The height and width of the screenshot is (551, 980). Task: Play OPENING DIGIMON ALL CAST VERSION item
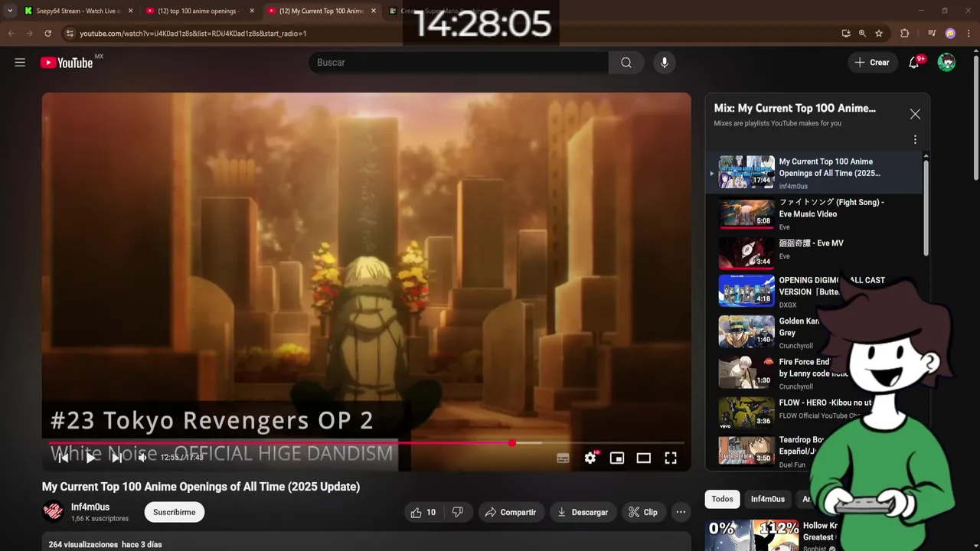pos(815,292)
